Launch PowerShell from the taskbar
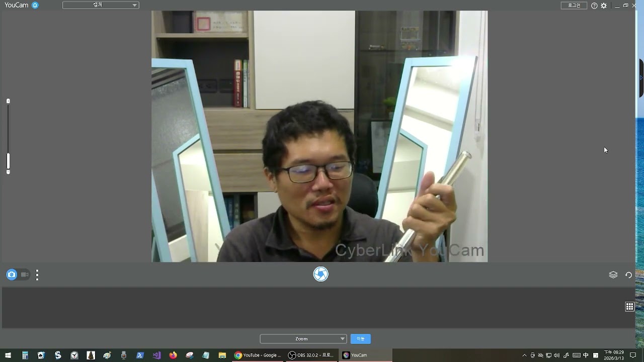Image resolution: width=644 pixels, height=362 pixels. (x=140, y=355)
